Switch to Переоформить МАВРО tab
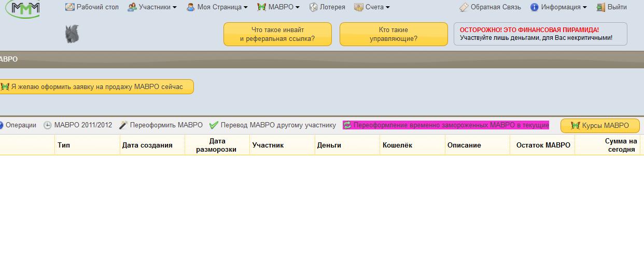Image resolution: width=644 pixels, height=264 pixels. (x=161, y=125)
